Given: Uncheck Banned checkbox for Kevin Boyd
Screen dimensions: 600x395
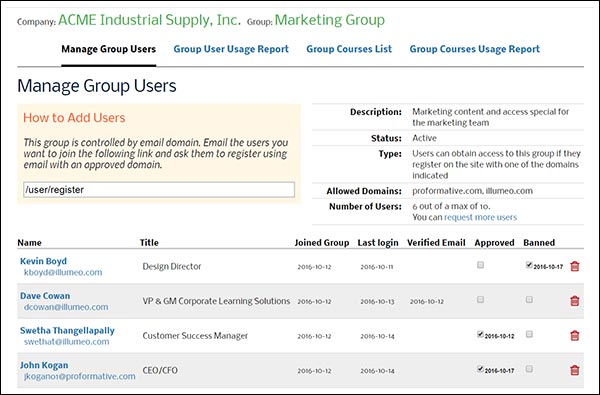Looking at the screenshot, I should click(529, 265).
